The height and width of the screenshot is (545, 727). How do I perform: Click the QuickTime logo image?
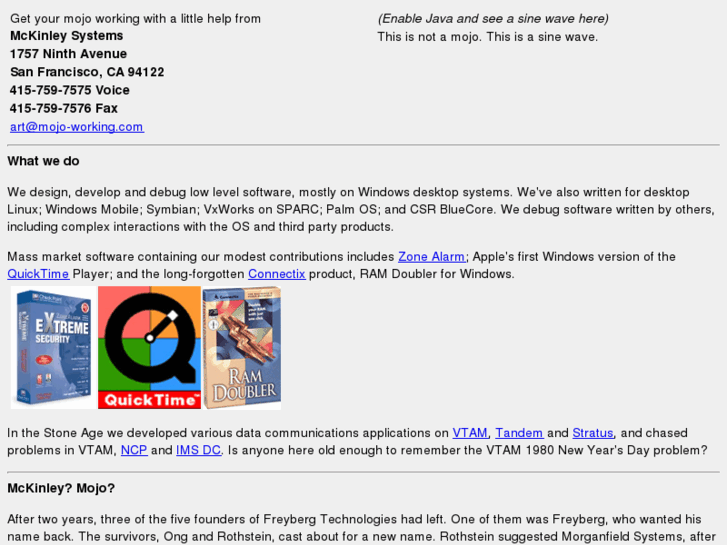pyautogui.click(x=149, y=347)
